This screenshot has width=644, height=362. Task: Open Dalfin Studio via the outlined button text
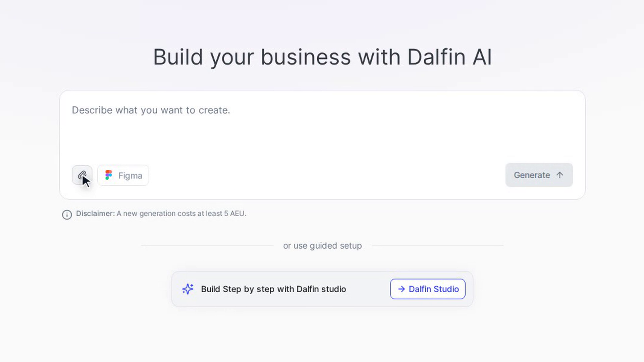point(434,289)
